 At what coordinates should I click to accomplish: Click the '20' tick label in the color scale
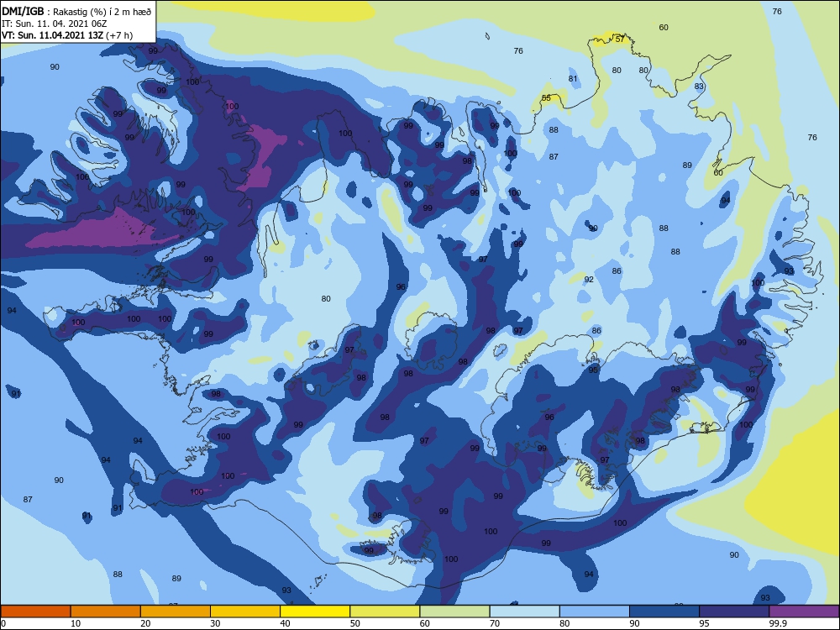[x=145, y=623]
